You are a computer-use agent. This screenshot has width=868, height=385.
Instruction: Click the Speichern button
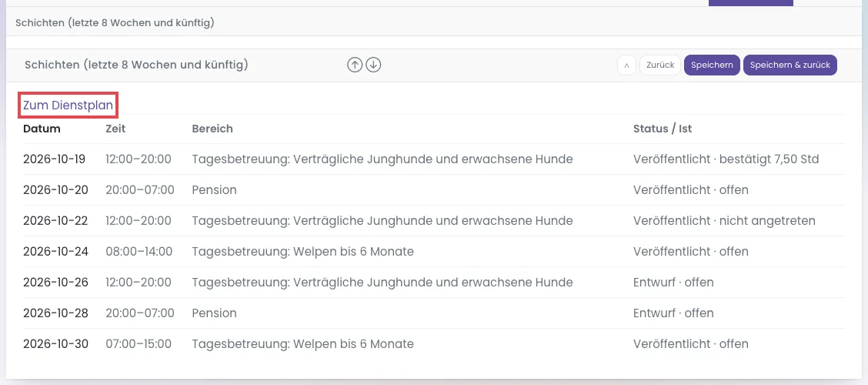712,65
